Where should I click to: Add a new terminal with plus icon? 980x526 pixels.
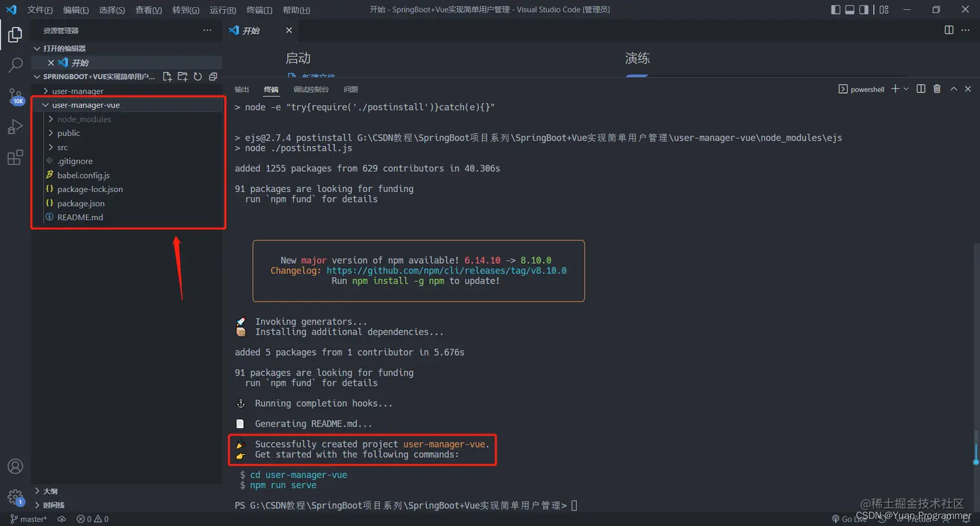click(895, 89)
